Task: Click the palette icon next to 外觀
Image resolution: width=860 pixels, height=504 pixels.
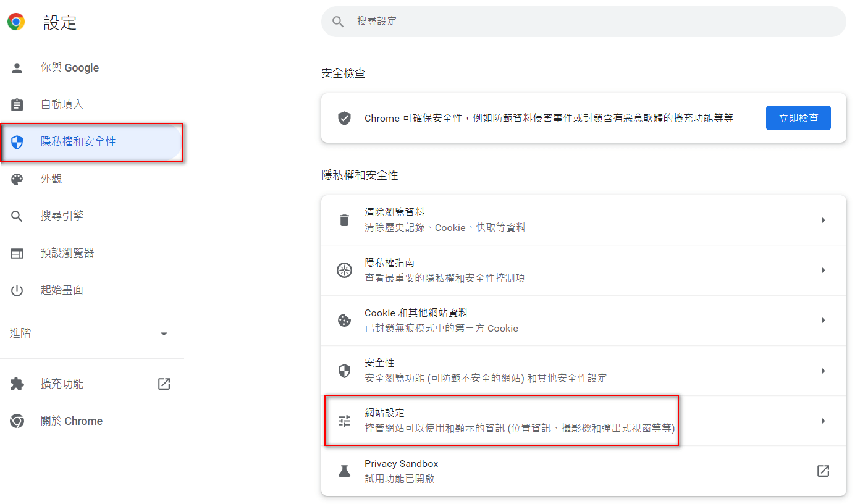Action: [17, 178]
